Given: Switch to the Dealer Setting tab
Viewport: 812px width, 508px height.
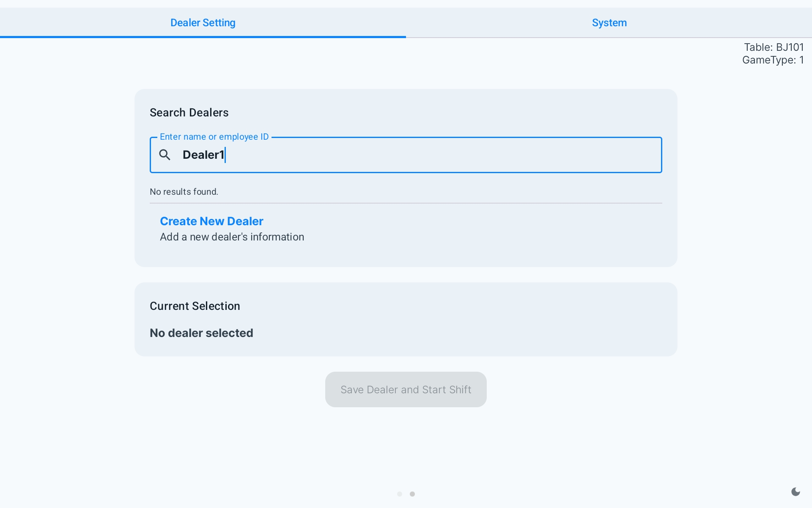Looking at the screenshot, I should [203, 23].
